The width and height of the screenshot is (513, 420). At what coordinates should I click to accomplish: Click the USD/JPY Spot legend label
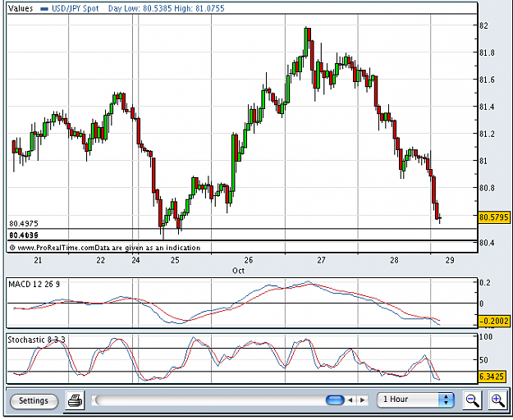tap(76, 8)
